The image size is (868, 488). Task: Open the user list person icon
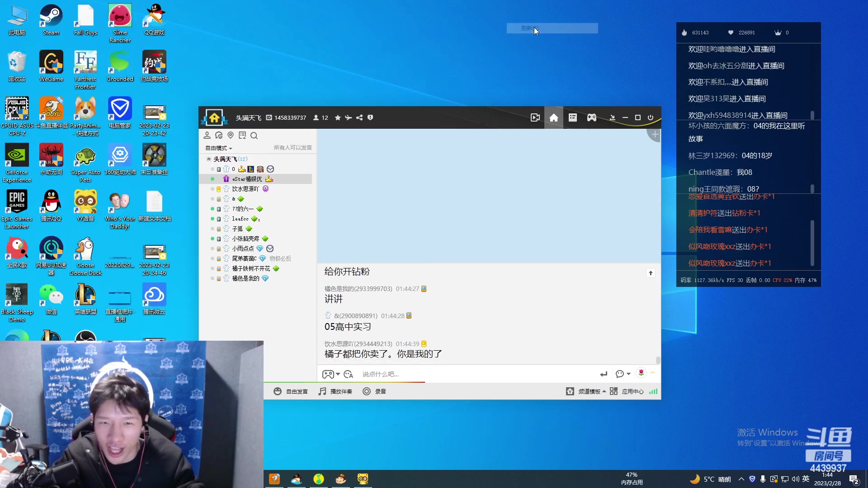pos(207,135)
